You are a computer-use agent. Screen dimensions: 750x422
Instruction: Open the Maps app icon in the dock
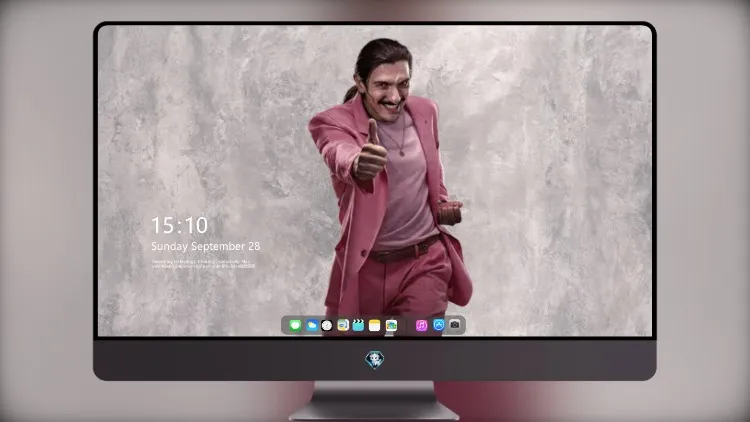point(343,325)
